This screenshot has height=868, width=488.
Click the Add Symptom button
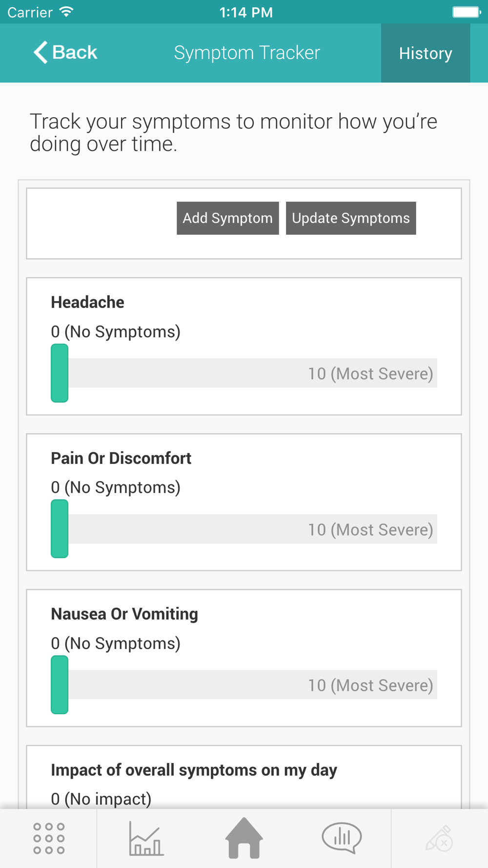point(228,218)
